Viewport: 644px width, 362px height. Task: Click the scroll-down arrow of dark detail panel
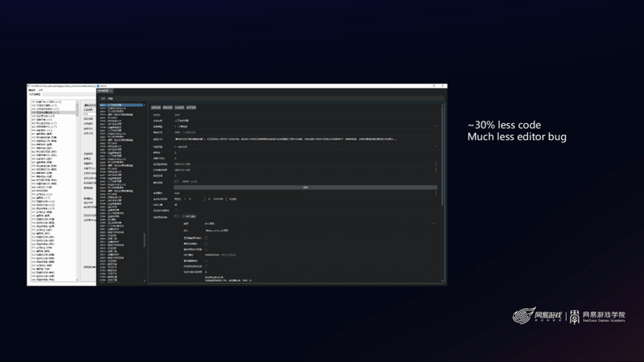click(x=442, y=281)
